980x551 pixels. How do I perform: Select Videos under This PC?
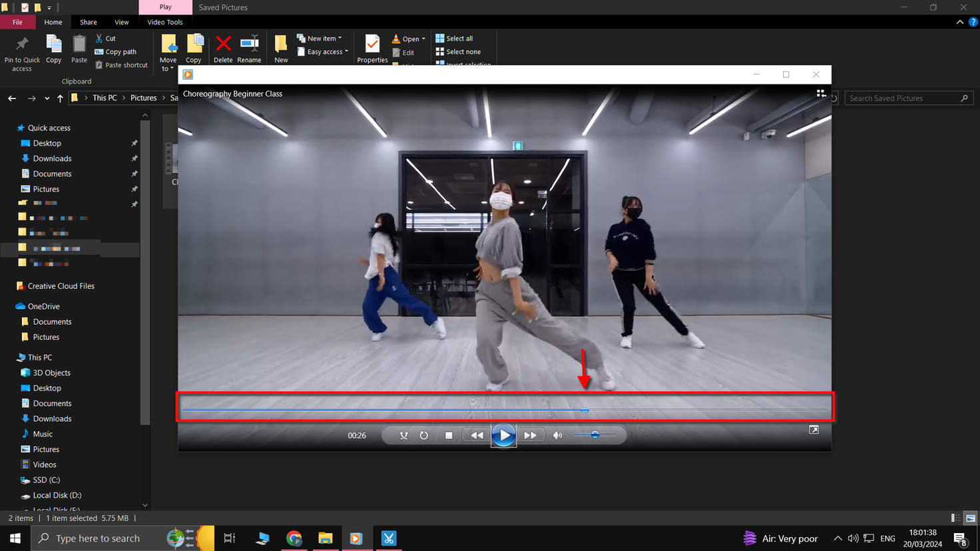click(45, 464)
